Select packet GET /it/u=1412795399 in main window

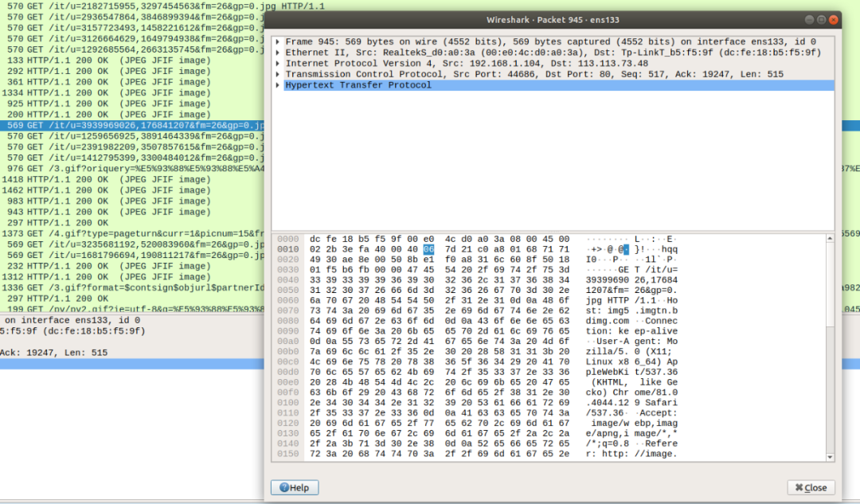click(132, 158)
